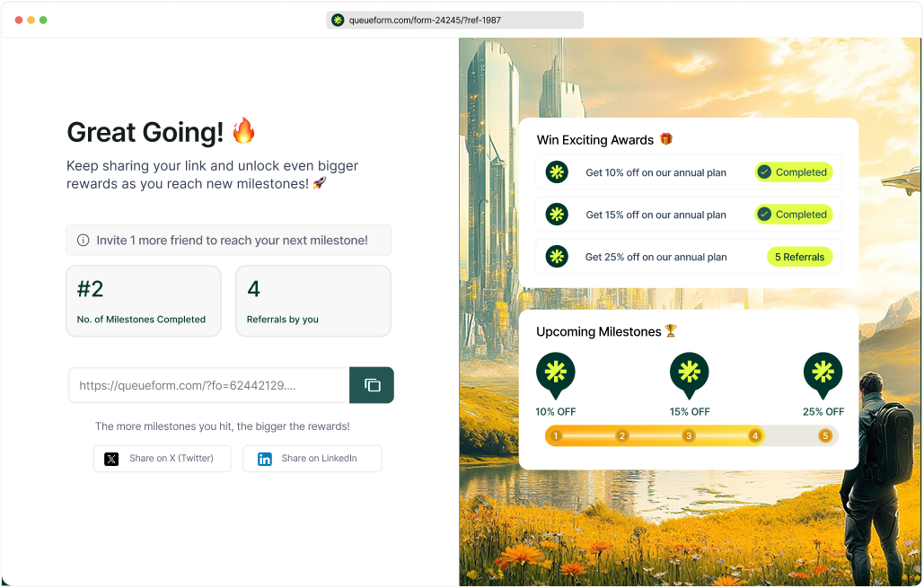Select the X logo on the Twitter share button
Image resolution: width=924 pixels, height=588 pixels.
tap(111, 459)
